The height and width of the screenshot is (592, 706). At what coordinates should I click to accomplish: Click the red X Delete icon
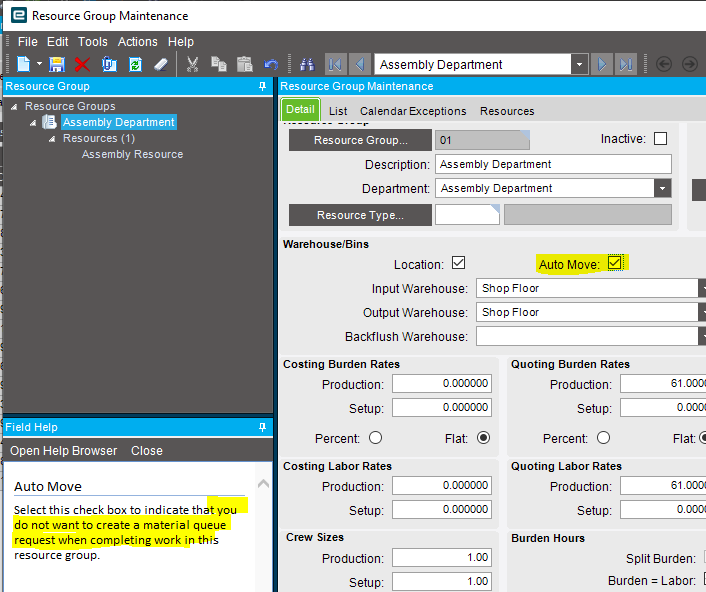82,64
